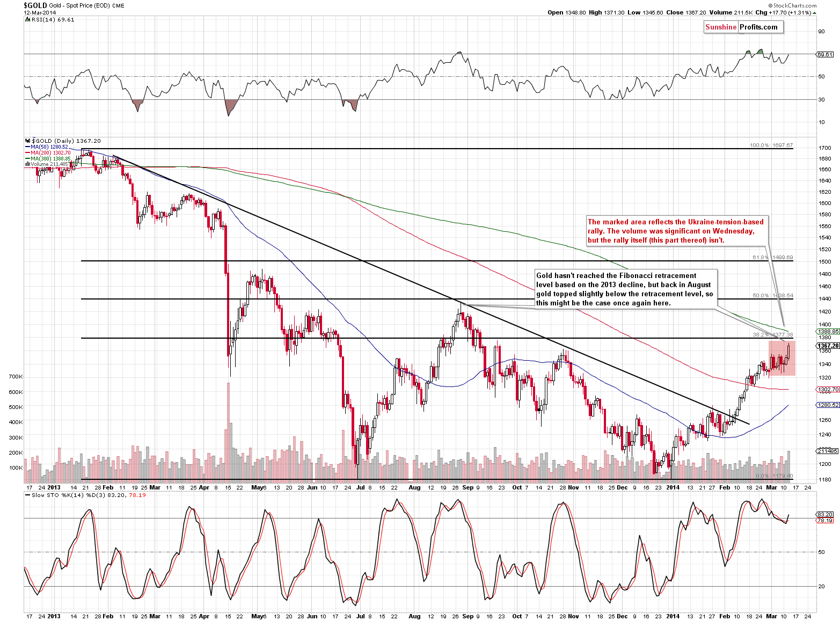Click the MA(50) 1280.52 legend text

tap(49, 147)
